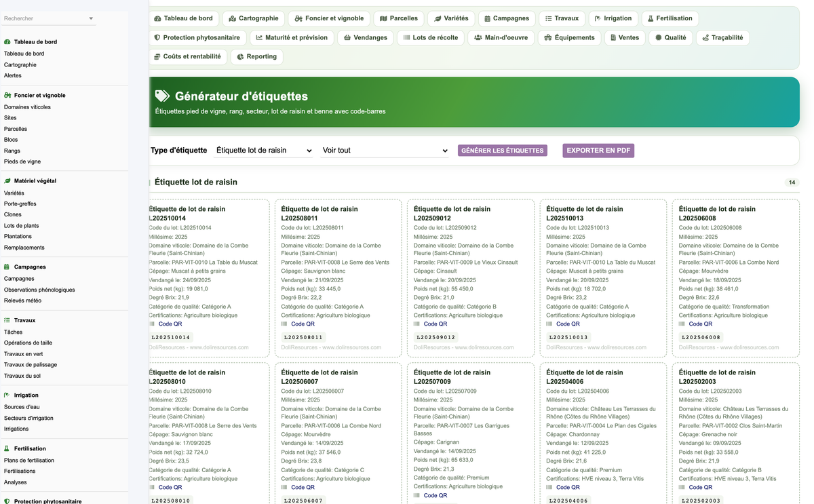Click the Main-d'oeuvre people icon
The width and height of the screenshot is (814, 504).
[478, 38]
